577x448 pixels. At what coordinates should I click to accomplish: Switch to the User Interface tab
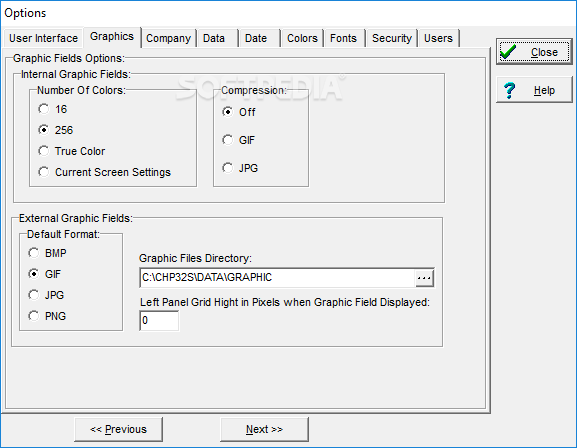[43, 38]
